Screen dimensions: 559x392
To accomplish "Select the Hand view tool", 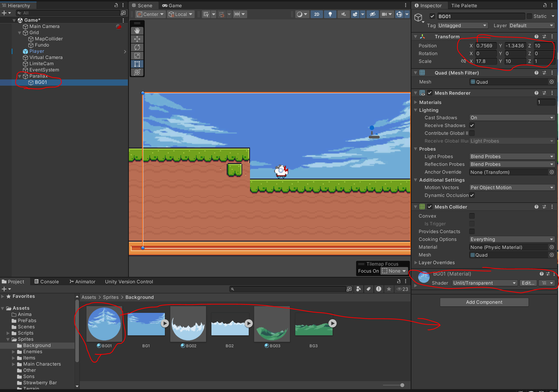I will coord(137,31).
